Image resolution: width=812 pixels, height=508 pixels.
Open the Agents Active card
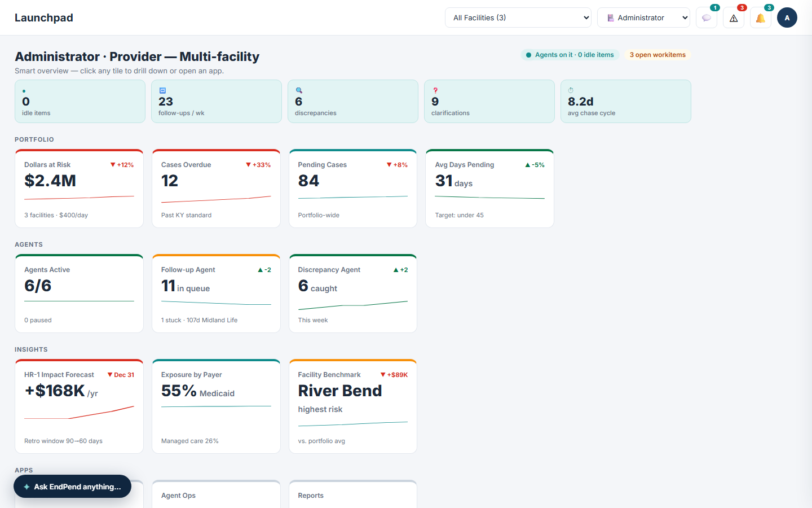click(80, 294)
